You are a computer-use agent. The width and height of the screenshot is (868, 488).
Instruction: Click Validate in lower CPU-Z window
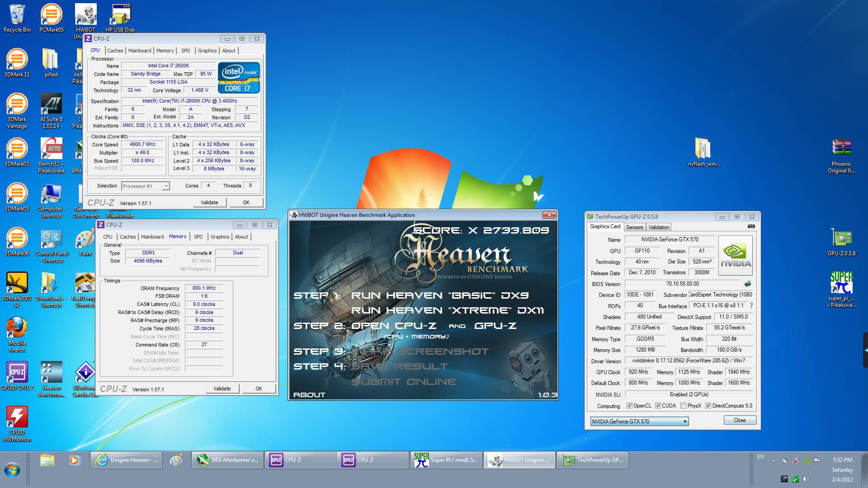tap(222, 389)
